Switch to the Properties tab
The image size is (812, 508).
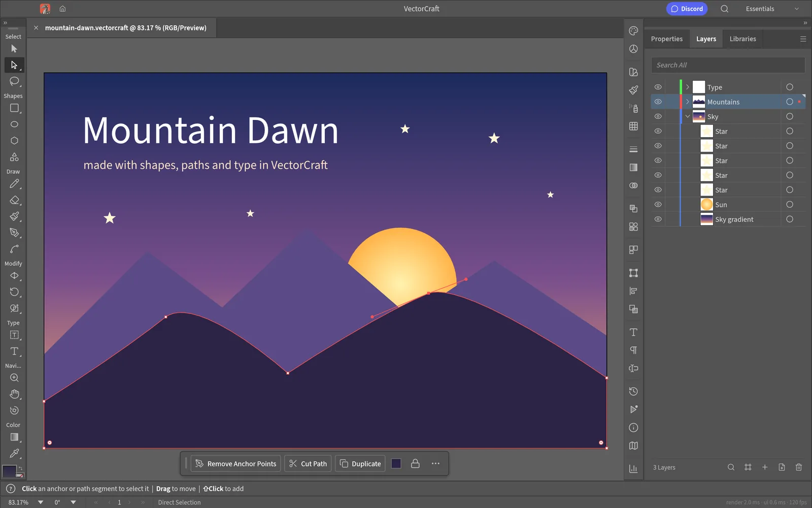[667, 39]
